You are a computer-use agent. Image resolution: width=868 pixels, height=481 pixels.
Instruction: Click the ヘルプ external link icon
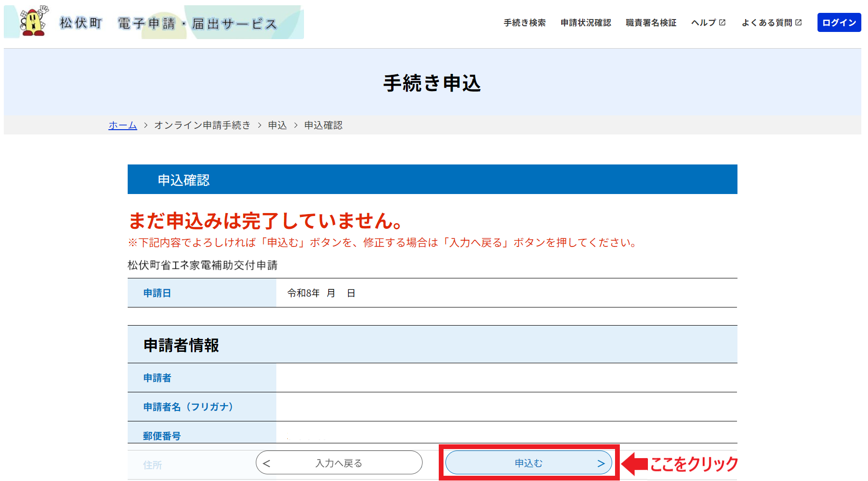click(722, 22)
